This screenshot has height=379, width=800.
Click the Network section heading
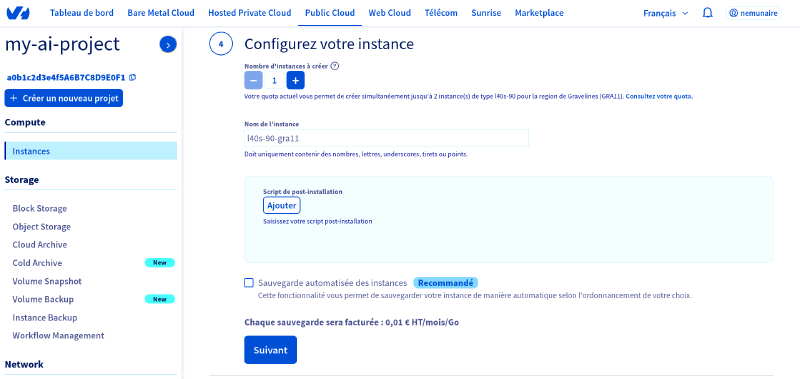(24, 364)
